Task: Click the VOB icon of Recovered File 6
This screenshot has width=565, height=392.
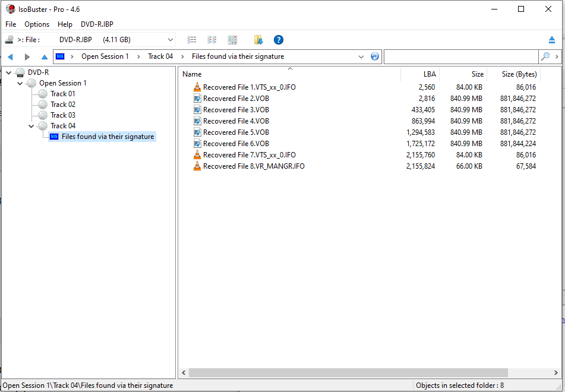Action: (x=197, y=143)
